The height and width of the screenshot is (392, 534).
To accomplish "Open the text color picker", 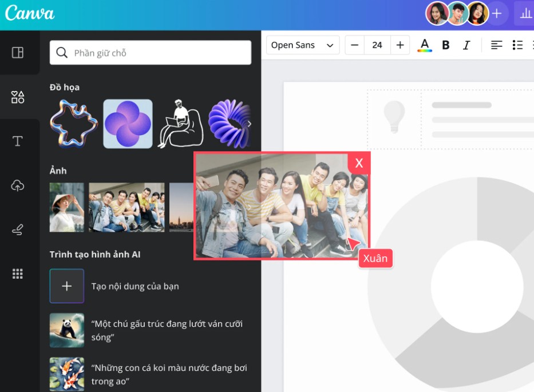I will 425,45.
